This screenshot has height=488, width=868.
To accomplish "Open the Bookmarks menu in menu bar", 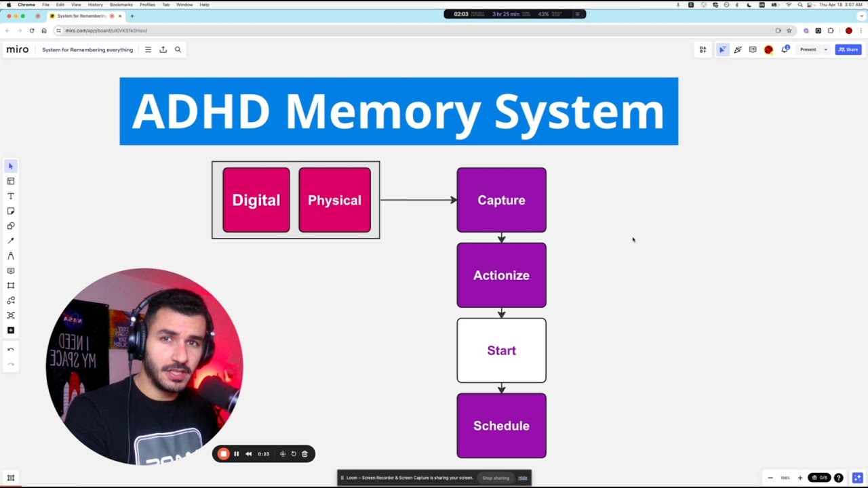I will click(121, 5).
